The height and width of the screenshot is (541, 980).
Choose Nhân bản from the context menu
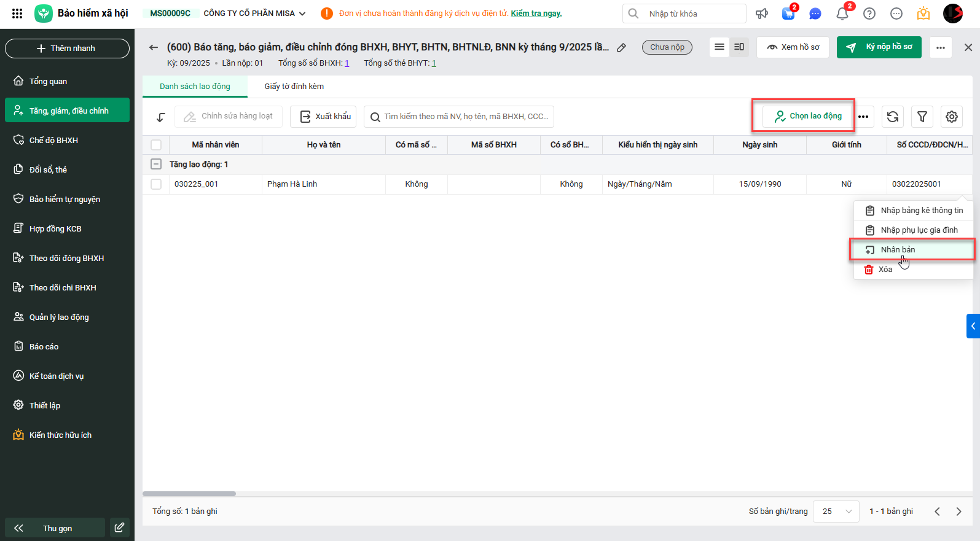(912, 250)
